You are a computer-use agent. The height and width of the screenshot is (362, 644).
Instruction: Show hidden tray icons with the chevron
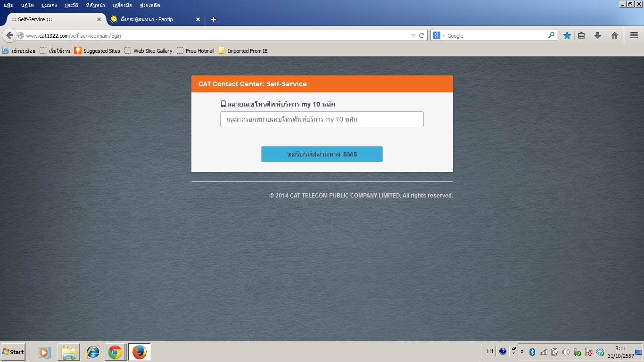point(522,352)
